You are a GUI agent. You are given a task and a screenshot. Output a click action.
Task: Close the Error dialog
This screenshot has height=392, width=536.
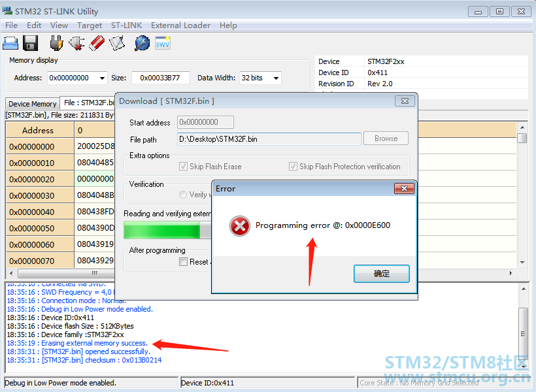click(404, 188)
